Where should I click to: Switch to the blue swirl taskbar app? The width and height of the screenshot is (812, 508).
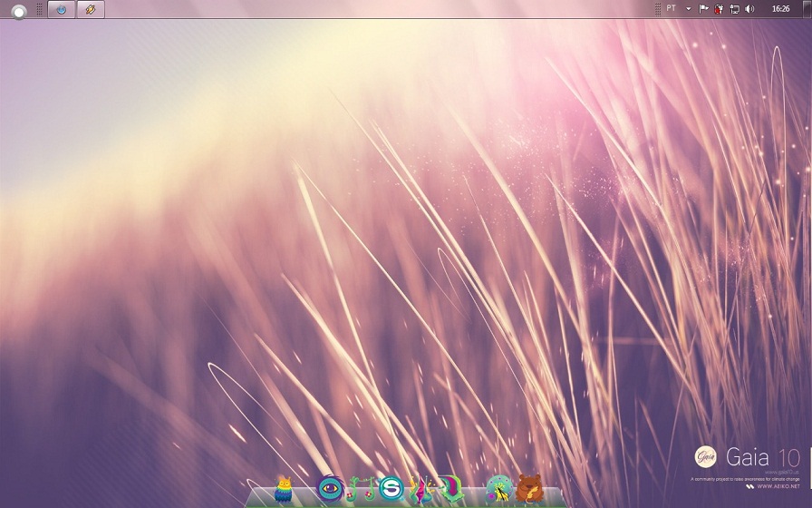point(62,9)
